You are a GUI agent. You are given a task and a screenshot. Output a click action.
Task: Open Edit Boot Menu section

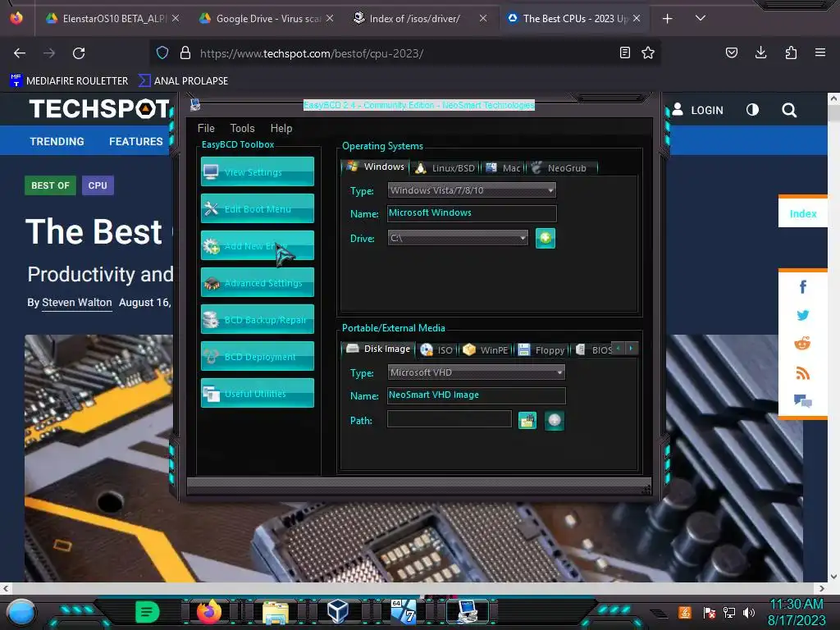point(257,208)
